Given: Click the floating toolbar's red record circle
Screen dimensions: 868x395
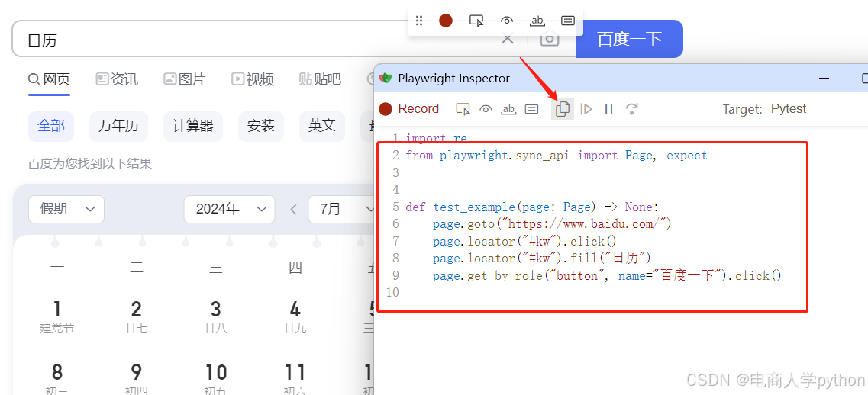Looking at the screenshot, I should (446, 21).
